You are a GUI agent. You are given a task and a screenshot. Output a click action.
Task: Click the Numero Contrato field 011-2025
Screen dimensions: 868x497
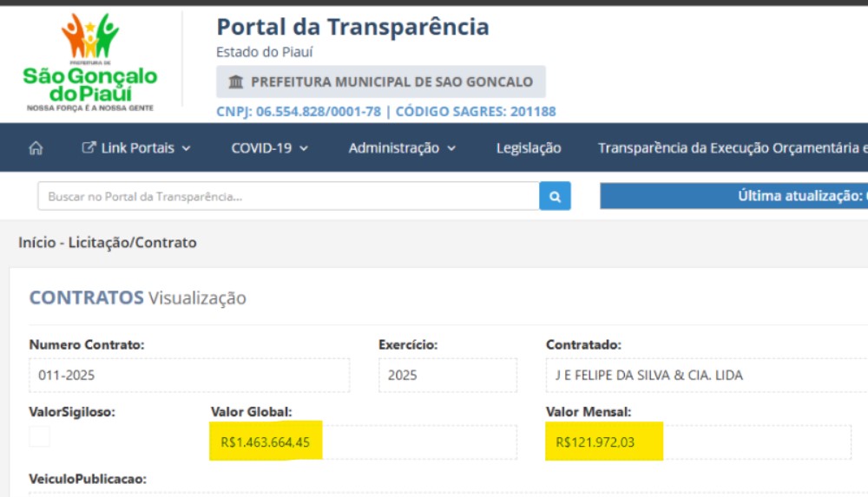click(189, 376)
